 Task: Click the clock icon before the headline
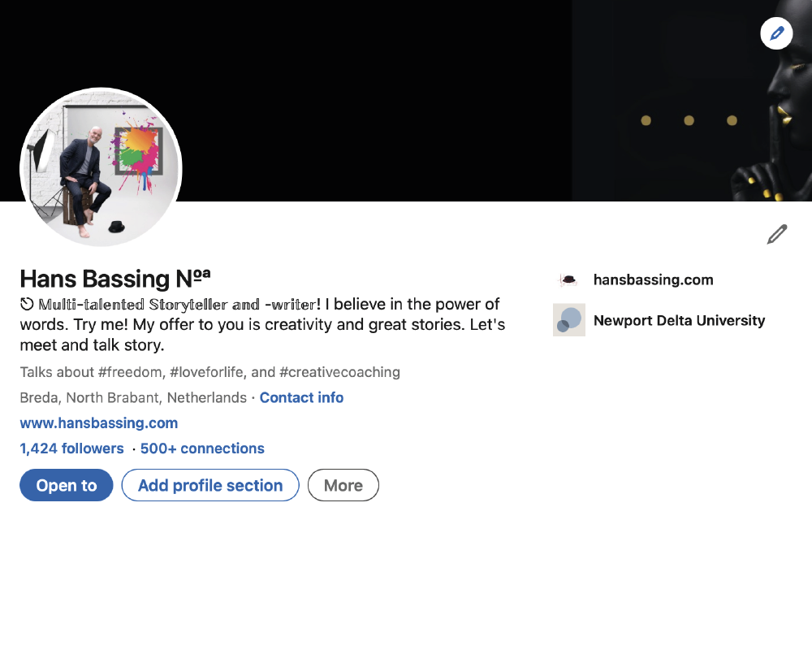[x=27, y=304]
